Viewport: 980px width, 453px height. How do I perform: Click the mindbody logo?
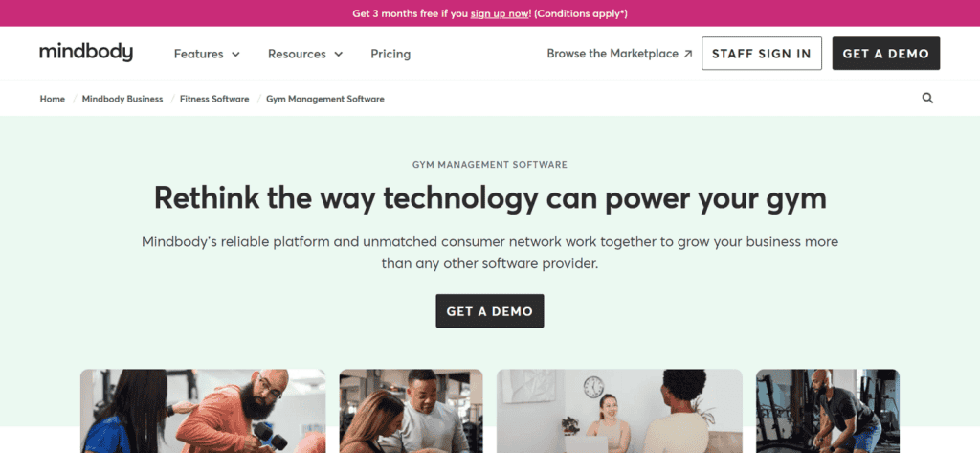86,53
